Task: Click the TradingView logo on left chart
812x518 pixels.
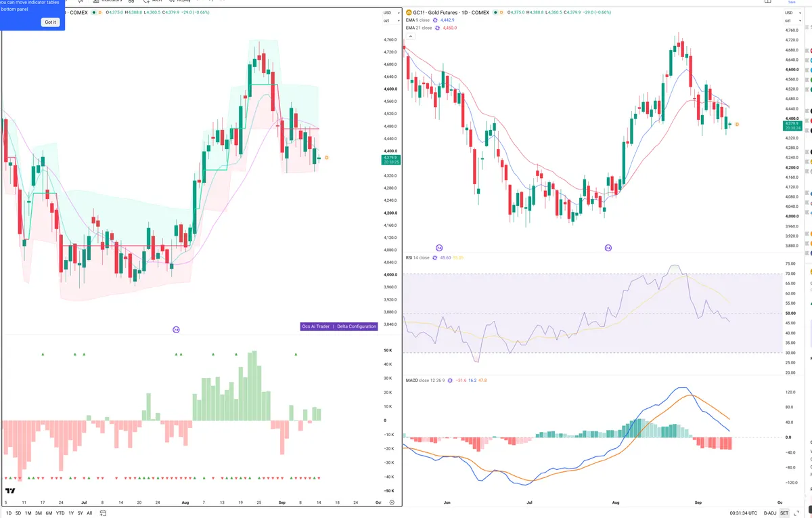Action: coord(10,491)
